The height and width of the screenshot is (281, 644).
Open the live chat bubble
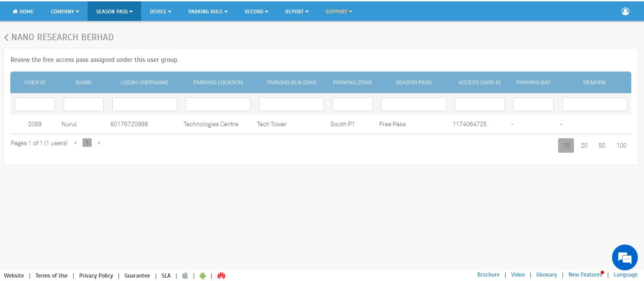[624, 257]
